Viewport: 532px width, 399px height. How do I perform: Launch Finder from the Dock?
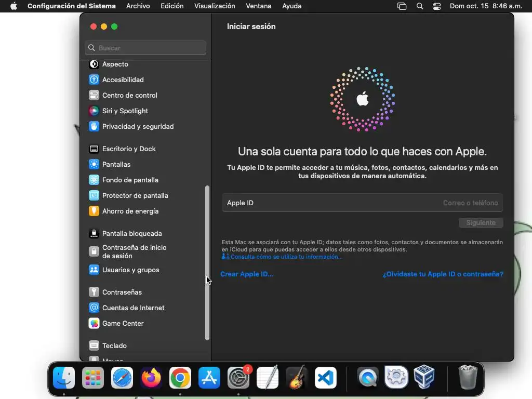point(64,378)
